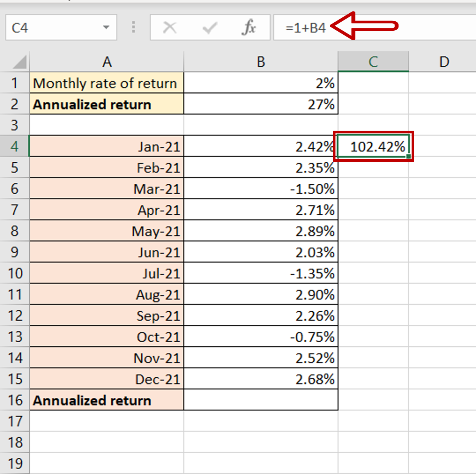Select the empty cell next to Annualized return

click(x=260, y=400)
